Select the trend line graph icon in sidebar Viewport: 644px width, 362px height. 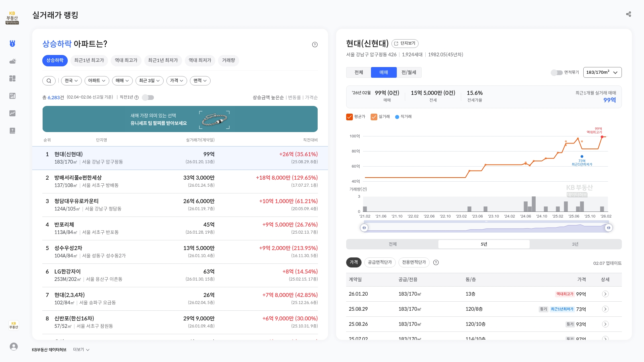[12, 113]
